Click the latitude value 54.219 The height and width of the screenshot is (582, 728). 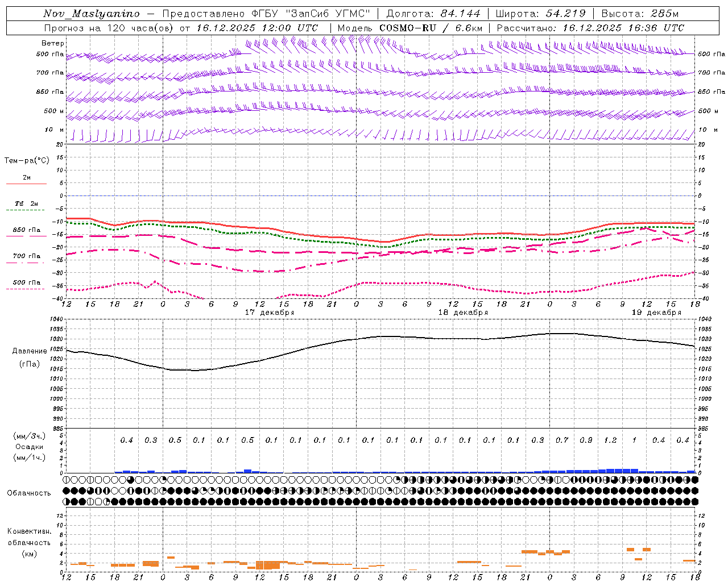coord(565,14)
